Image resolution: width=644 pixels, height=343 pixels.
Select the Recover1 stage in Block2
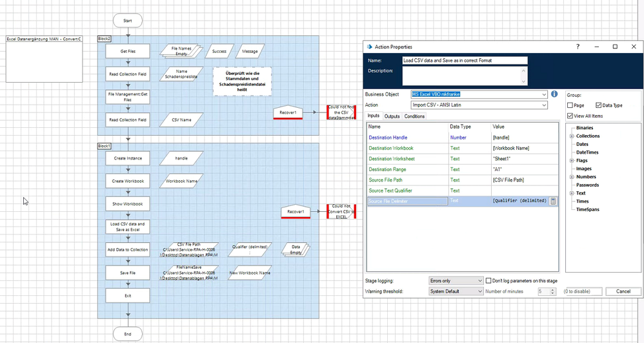(288, 112)
